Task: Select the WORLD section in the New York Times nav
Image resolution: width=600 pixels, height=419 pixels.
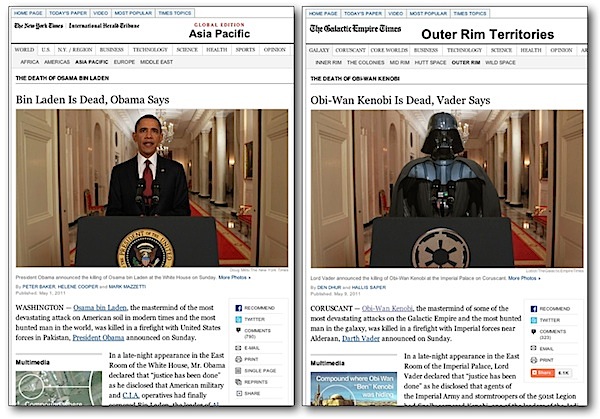Action: [24, 50]
